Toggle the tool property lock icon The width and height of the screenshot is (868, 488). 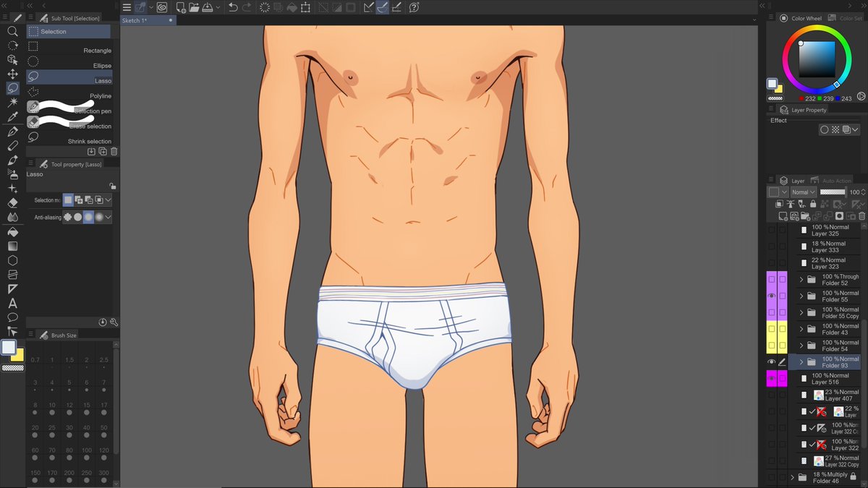click(x=112, y=186)
